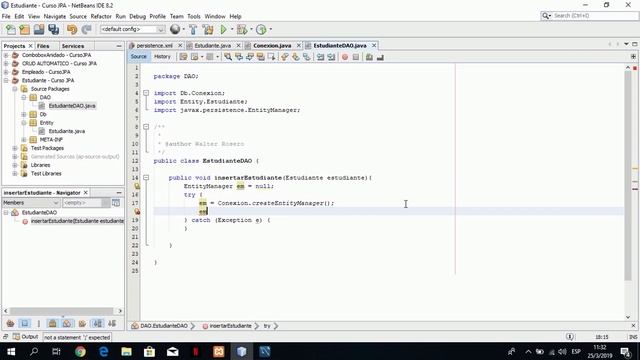Toggle Show Inherited Members in Navigator
Image resolution: width=640 pixels, height=360 pixels.
click(10, 324)
